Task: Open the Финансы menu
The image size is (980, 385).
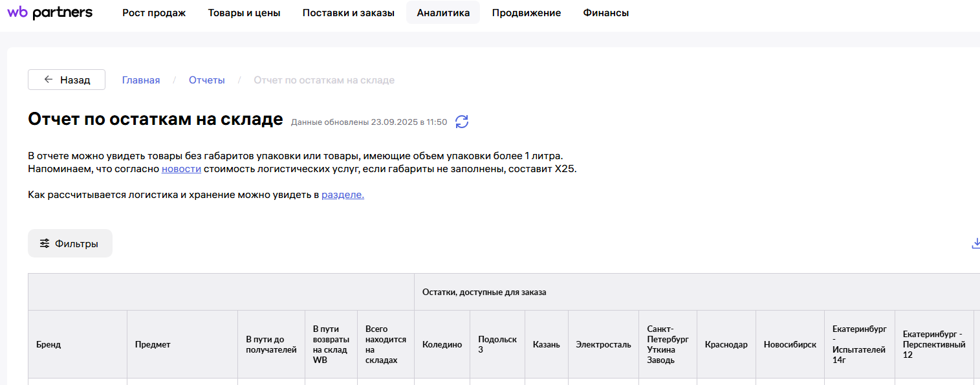Action: tap(605, 13)
